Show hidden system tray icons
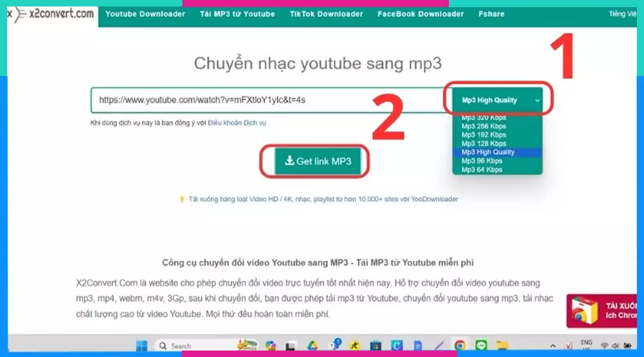 (553, 346)
